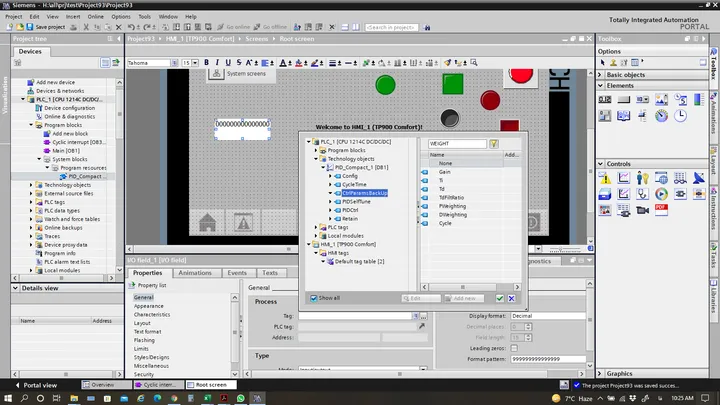
Task: Open the Tahoma font dropdown
Action: [174, 63]
